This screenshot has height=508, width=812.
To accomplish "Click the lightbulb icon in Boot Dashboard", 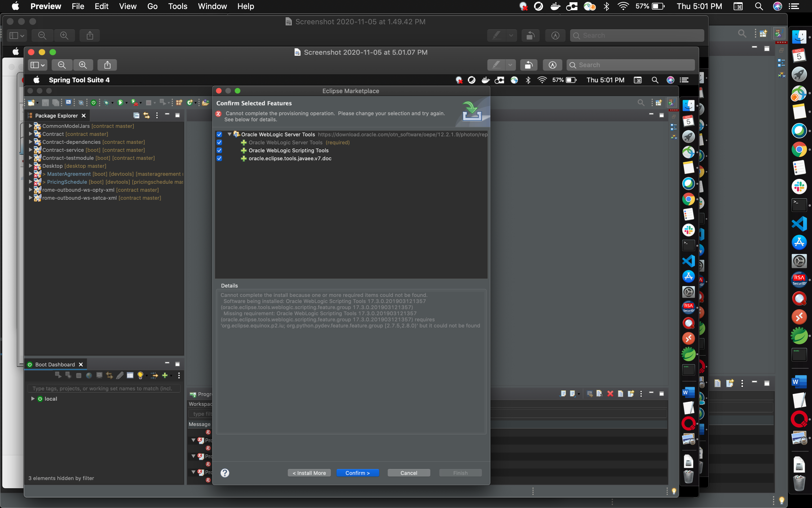I will pos(140,375).
